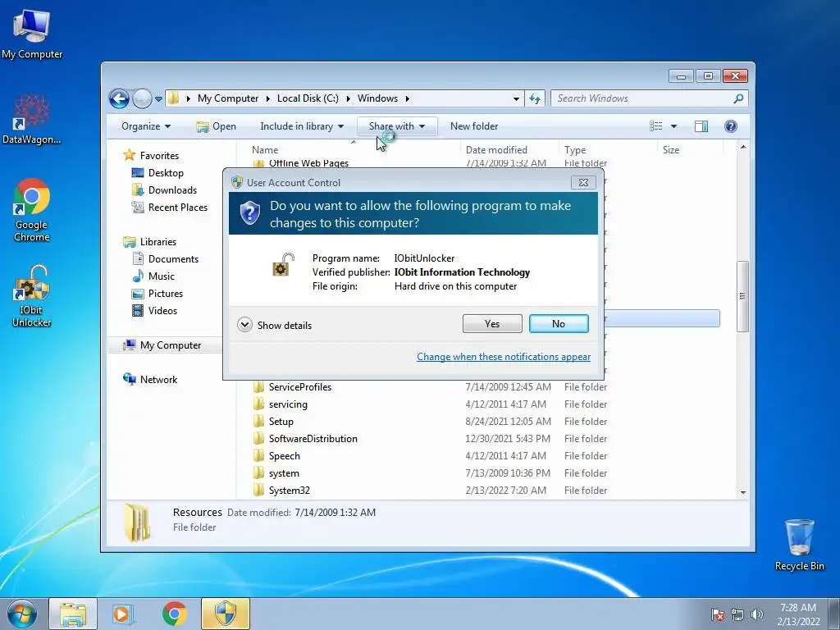Sort by the Date modified column header

click(496, 150)
